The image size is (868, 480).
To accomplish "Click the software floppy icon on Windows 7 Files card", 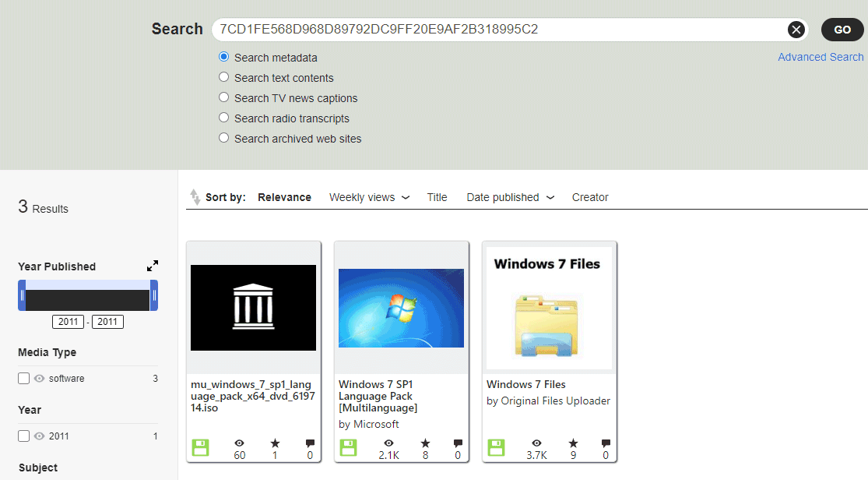I will [x=496, y=448].
